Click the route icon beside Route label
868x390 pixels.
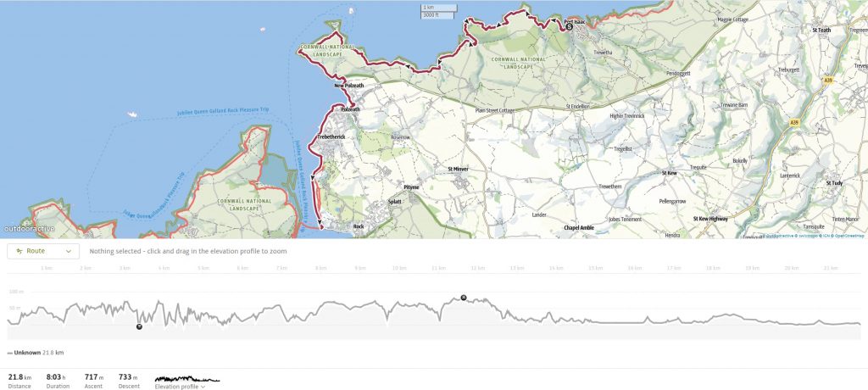point(19,251)
